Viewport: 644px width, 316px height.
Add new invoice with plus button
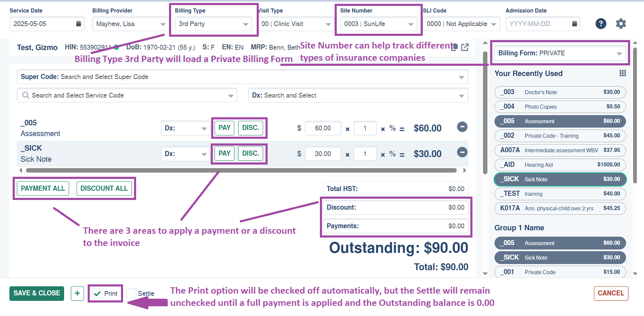(77, 293)
